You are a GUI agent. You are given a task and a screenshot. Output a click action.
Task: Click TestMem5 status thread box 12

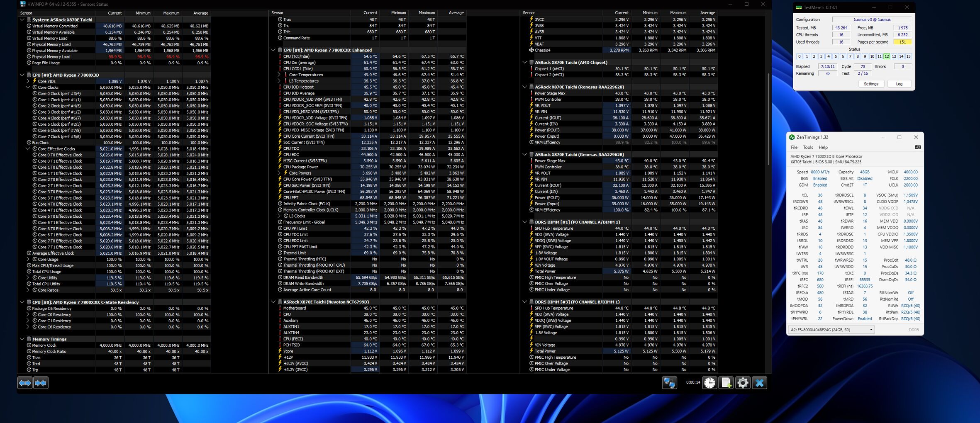[x=887, y=56]
